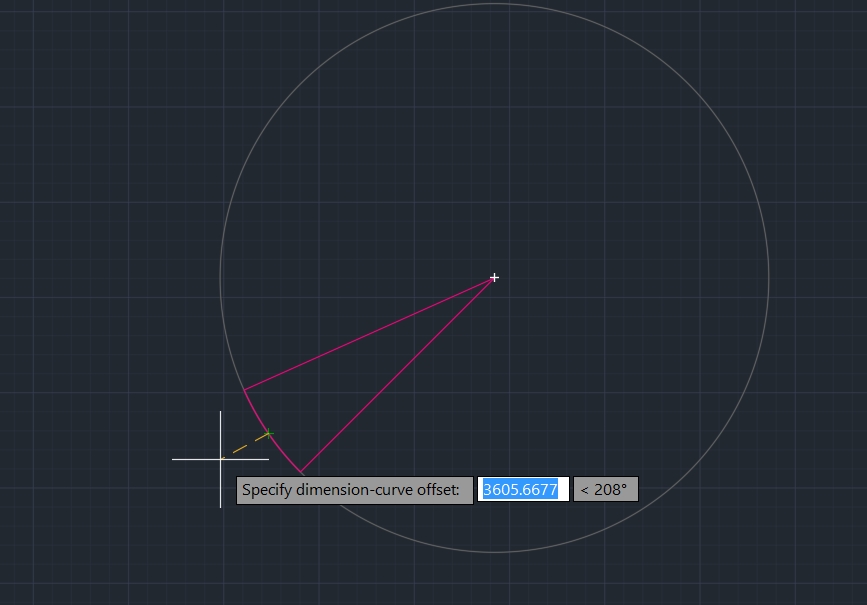867x605 pixels.
Task: Click midpoint of the lower magenta radius line
Action: tap(397, 375)
